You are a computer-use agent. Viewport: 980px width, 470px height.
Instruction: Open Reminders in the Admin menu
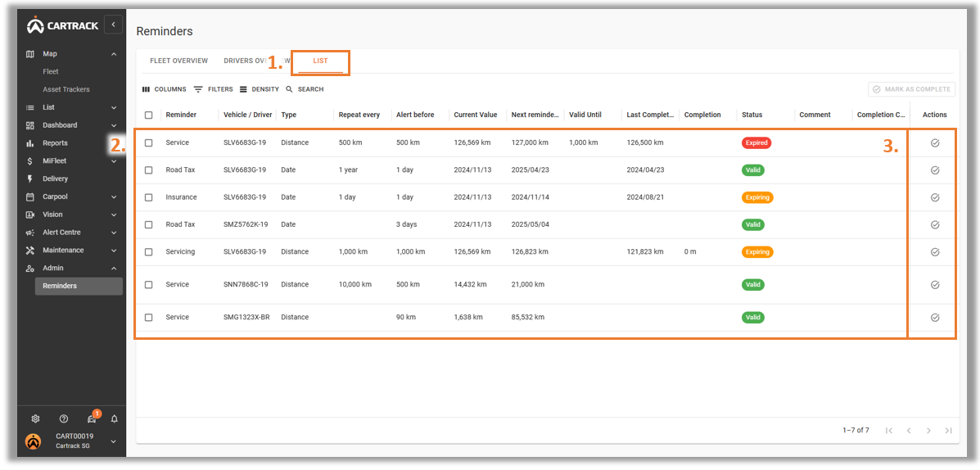click(79, 287)
